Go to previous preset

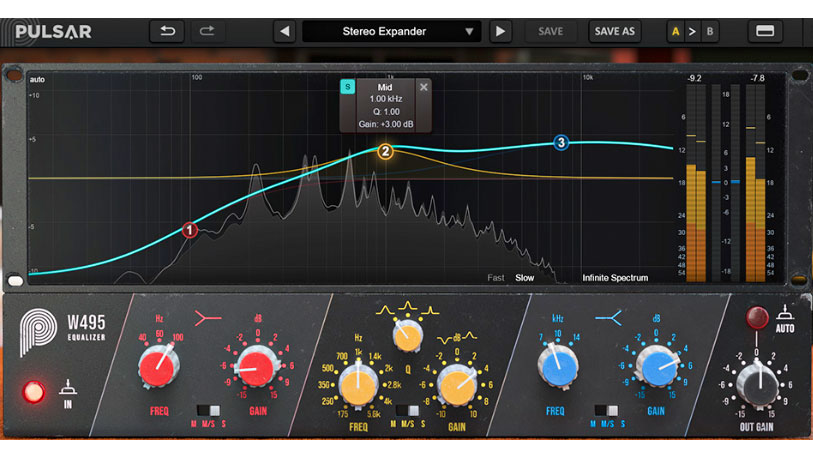[x=285, y=32]
